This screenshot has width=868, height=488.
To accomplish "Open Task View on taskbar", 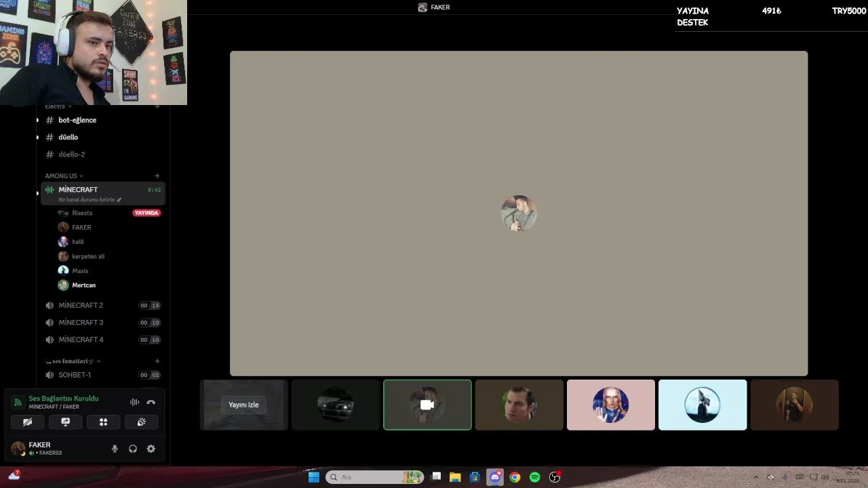I will pos(436,477).
